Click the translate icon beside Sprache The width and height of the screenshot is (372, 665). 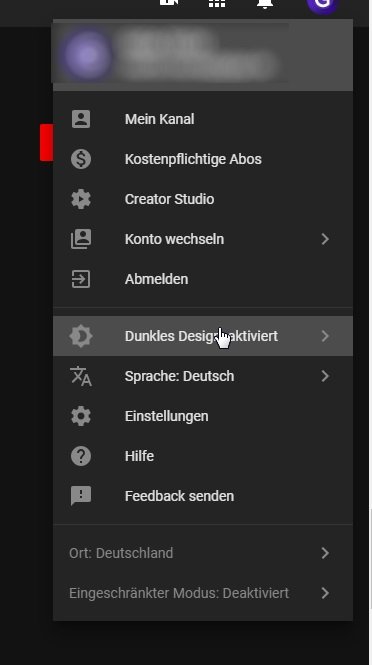click(81, 376)
